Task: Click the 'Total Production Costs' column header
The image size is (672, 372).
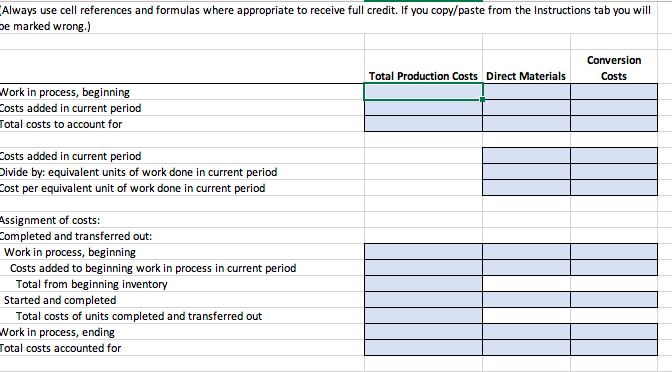Action: pyautogui.click(x=423, y=76)
